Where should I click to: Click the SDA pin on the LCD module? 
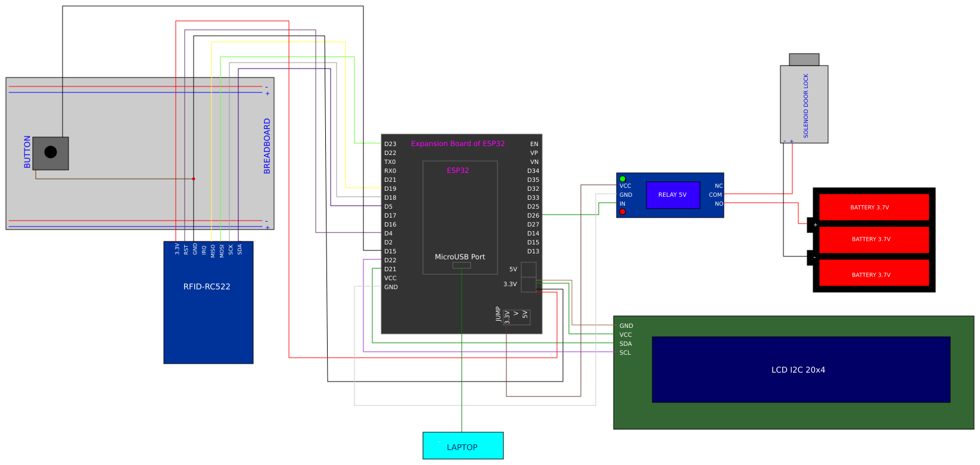click(626, 344)
